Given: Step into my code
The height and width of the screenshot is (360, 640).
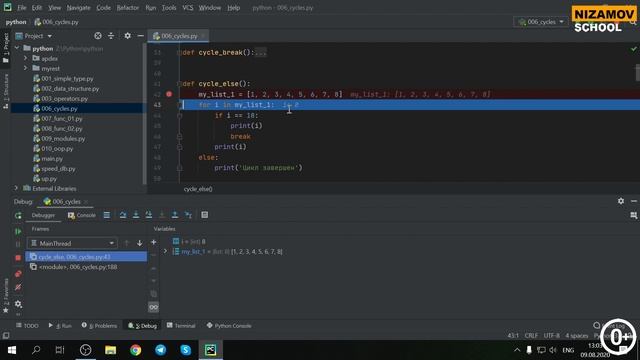Looking at the screenshot, I should 149,215.
